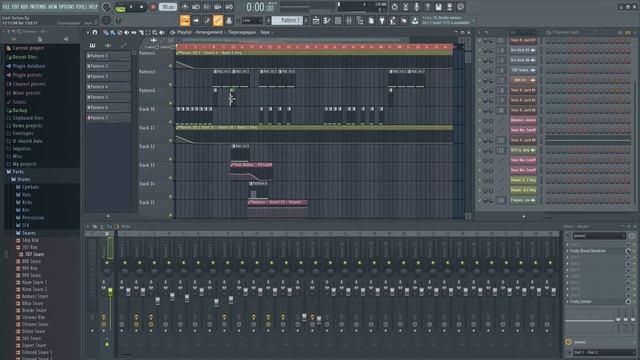Open the VIEW menu
Image resolution: width=640 pixels, height=360 pixels.
coord(53,7)
